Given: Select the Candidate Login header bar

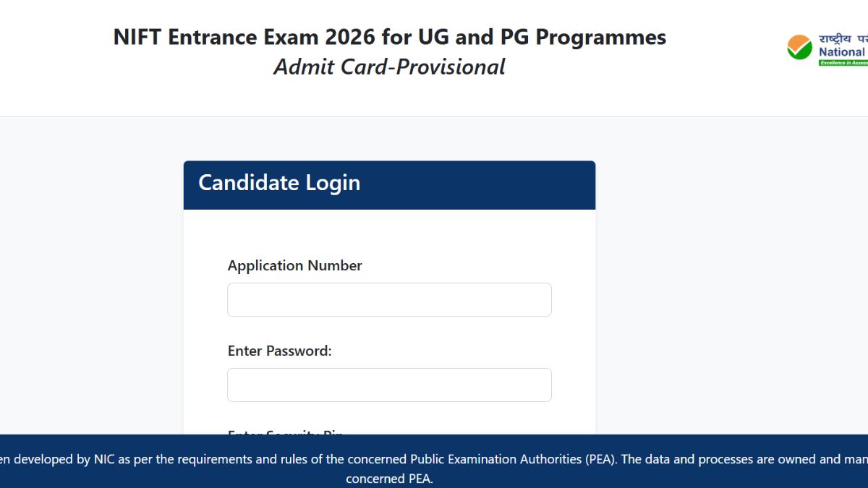Looking at the screenshot, I should point(389,185).
